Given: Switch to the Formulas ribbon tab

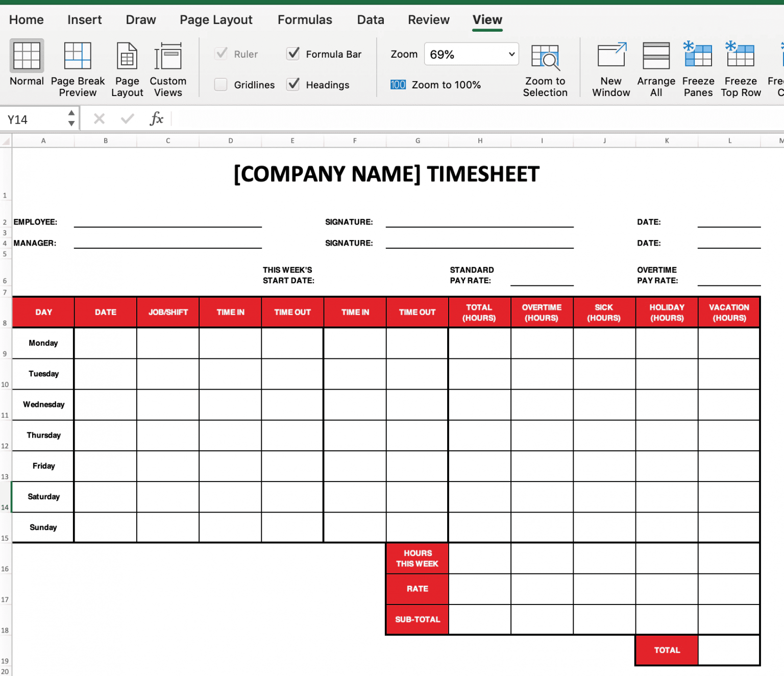Looking at the screenshot, I should [305, 19].
